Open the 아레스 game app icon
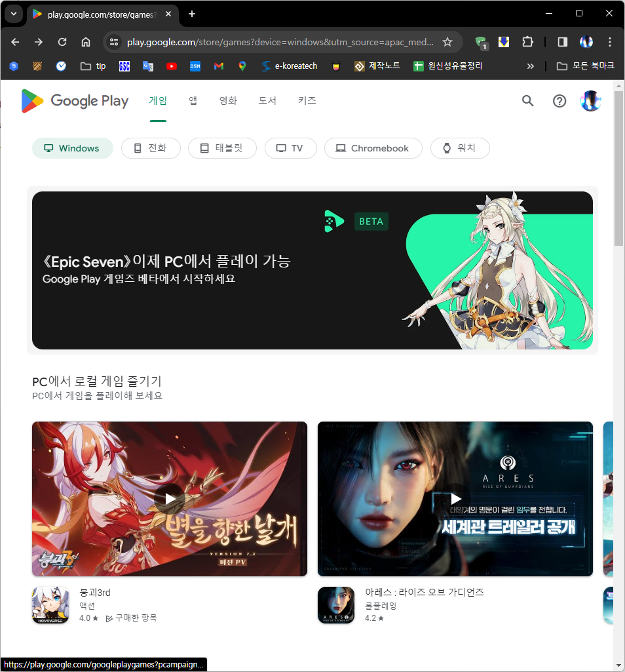The width and height of the screenshot is (625, 672). [336, 605]
